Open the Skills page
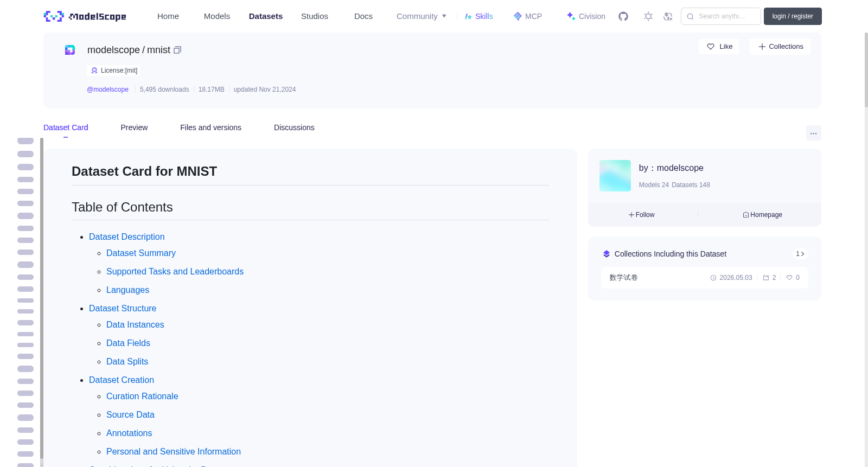 pyautogui.click(x=479, y=16)
